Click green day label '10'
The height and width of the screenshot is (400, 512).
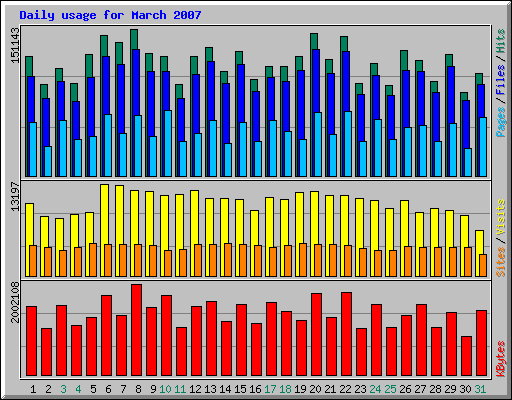(165, 389)
